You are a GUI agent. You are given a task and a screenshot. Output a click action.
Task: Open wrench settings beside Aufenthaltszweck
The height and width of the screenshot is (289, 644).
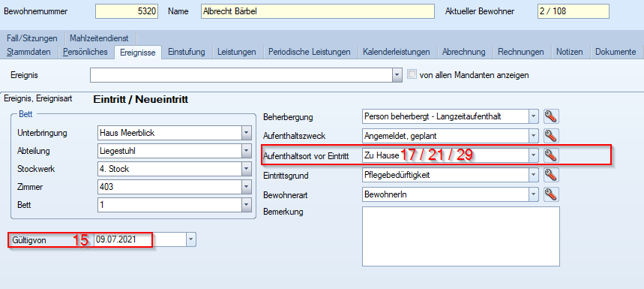(x=551, y=135)
